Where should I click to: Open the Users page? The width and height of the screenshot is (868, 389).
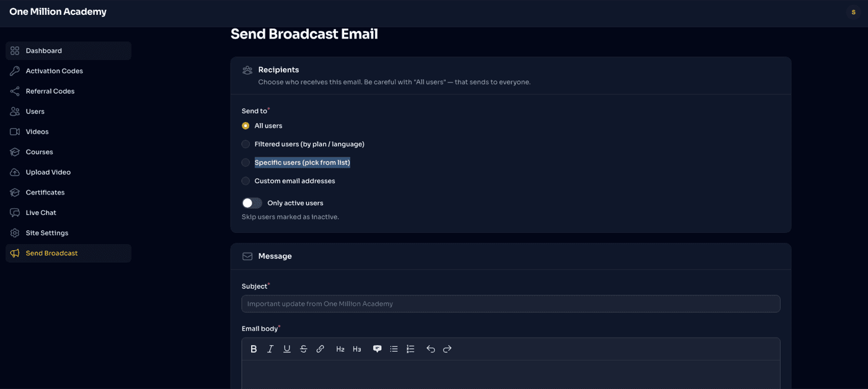click(68, 111)
